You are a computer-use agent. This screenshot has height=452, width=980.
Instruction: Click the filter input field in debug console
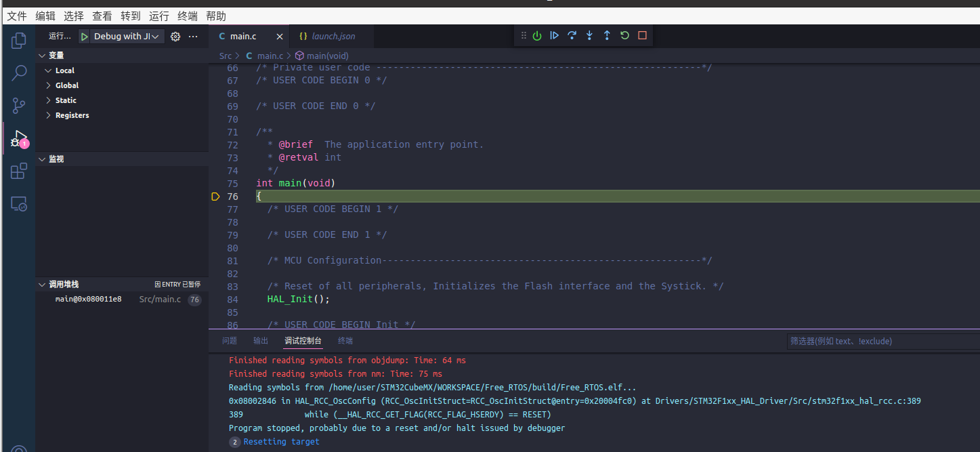click(x=880, y=341)
